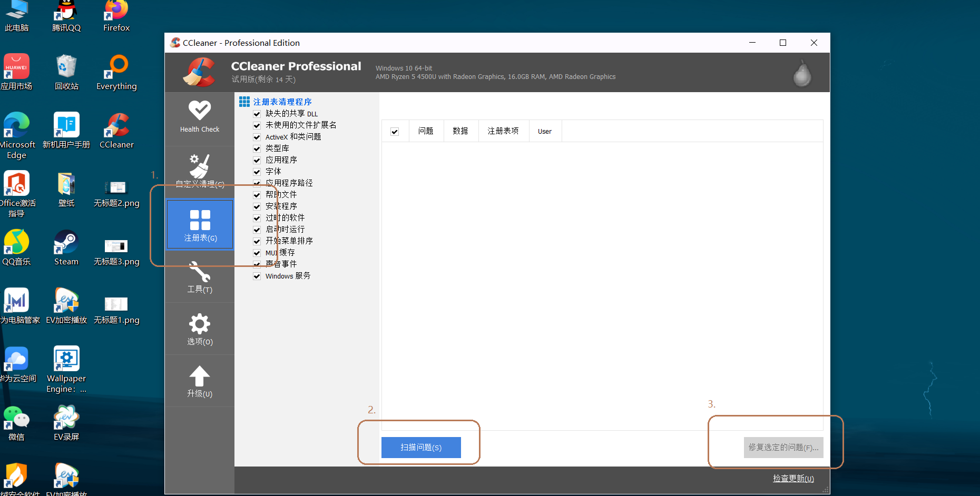Open Office激活指导 desktop icon
Image resolution: width=980 pixels, height=496 pixels.
(x=17, y=194)
